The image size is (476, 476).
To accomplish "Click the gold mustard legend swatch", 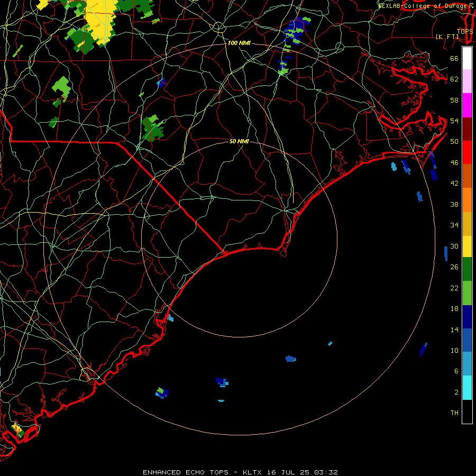I will click(467, 224).
